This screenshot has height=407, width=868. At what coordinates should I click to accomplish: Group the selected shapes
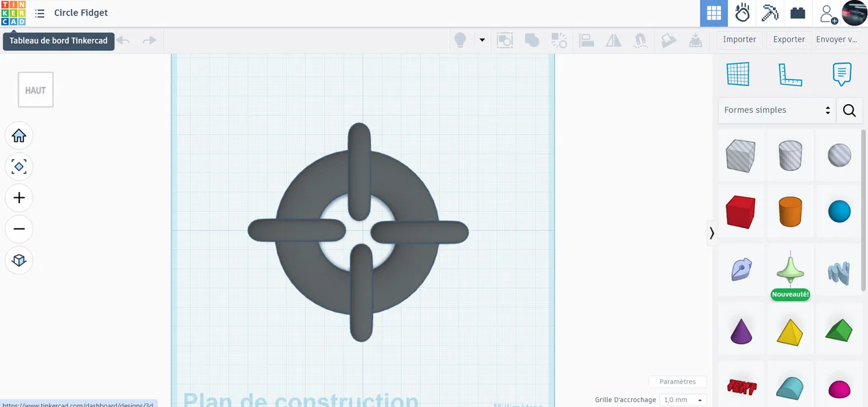point(505,40)
